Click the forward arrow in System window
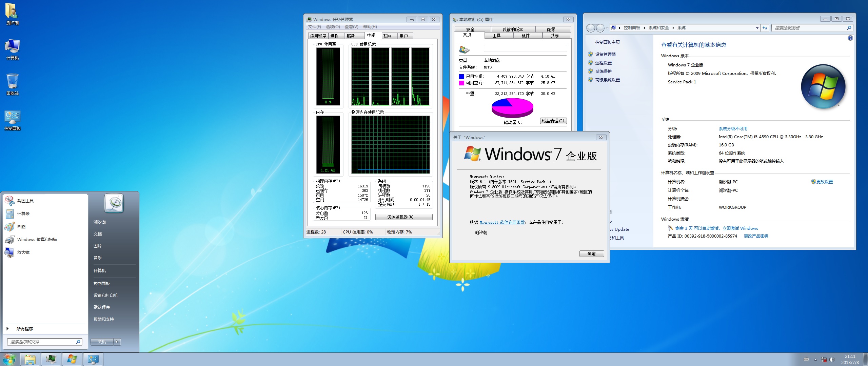Image resolution: width=868 pixels, height=366 pixels. click(x=600, y=28)
